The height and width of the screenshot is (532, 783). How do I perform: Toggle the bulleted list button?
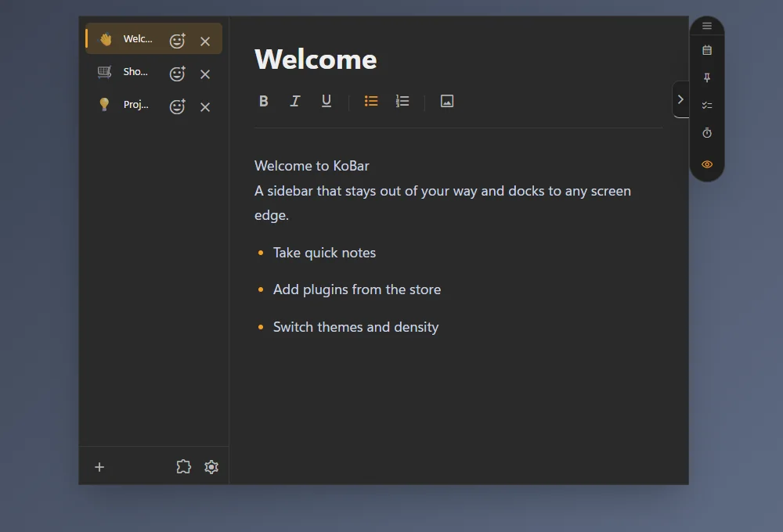(x=371, y=101)
